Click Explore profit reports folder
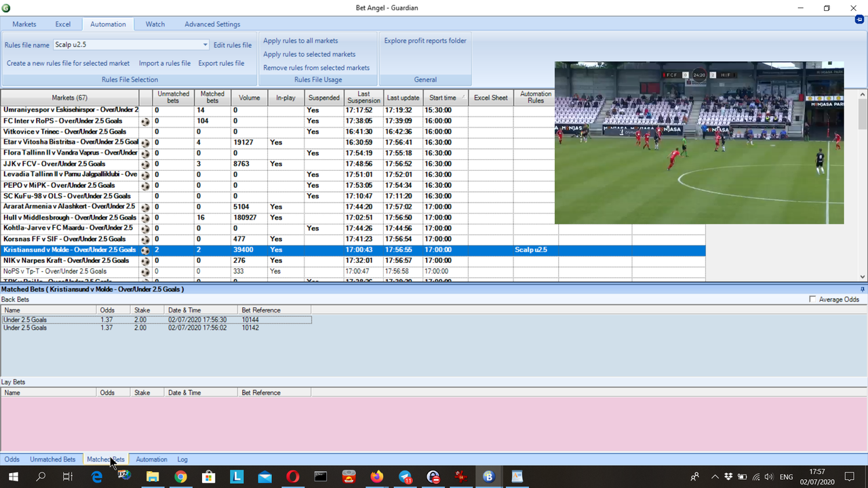 click(x=425, y=41)
